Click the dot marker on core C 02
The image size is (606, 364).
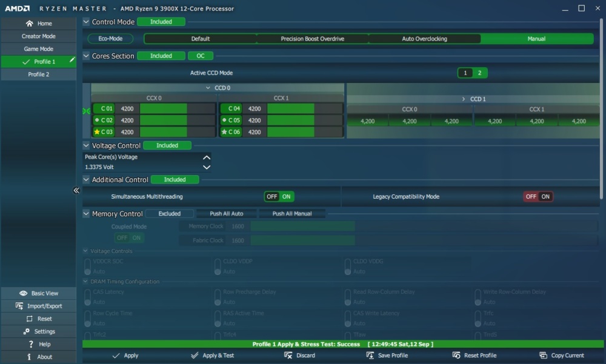(96, 120)
